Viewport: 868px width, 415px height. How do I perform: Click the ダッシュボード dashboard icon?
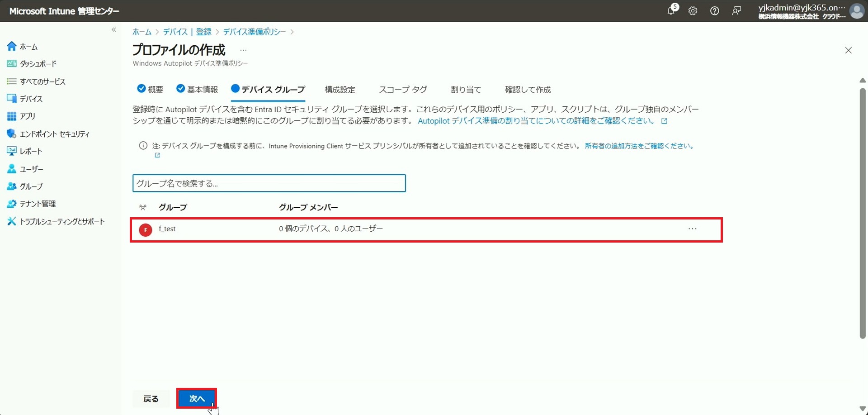[x=12, y=63]
